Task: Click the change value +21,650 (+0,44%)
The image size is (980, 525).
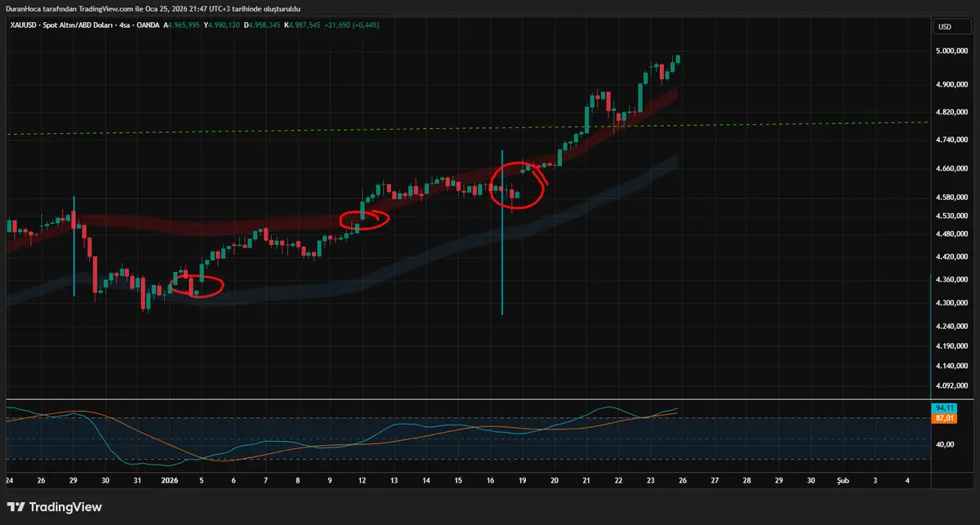Action: [x=352, y=25]
